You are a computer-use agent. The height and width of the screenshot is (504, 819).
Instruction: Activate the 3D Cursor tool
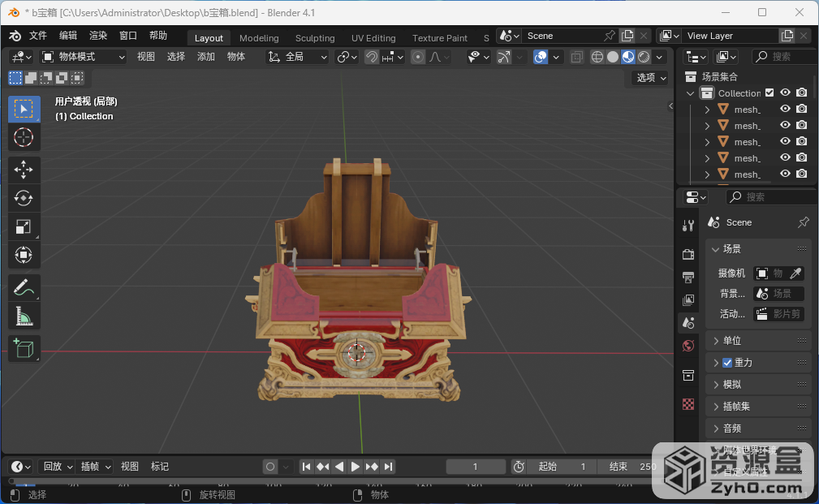pyautogui.click(x=24, y=137)
